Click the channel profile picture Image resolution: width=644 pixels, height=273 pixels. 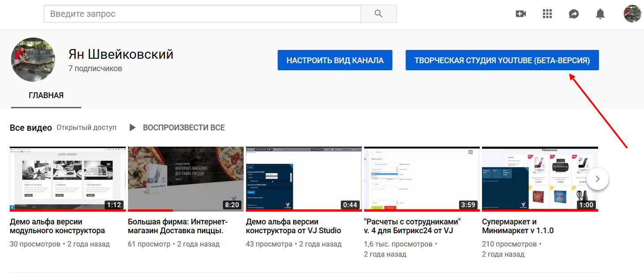pyautogui.click(x=33, y=60)
